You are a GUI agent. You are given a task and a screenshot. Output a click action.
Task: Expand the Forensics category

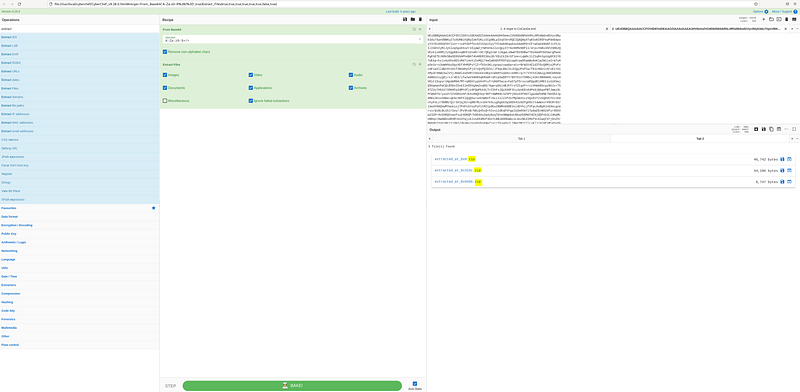pos(80,319)
